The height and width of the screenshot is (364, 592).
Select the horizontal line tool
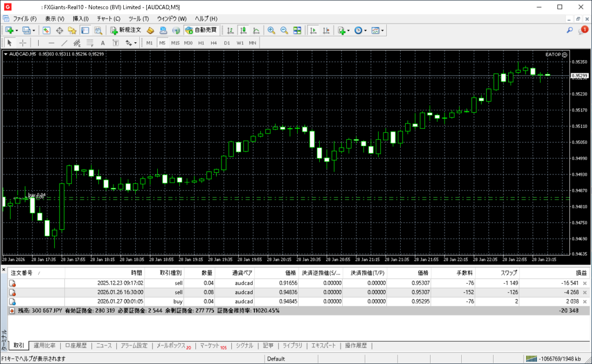(x=51, y=43)
